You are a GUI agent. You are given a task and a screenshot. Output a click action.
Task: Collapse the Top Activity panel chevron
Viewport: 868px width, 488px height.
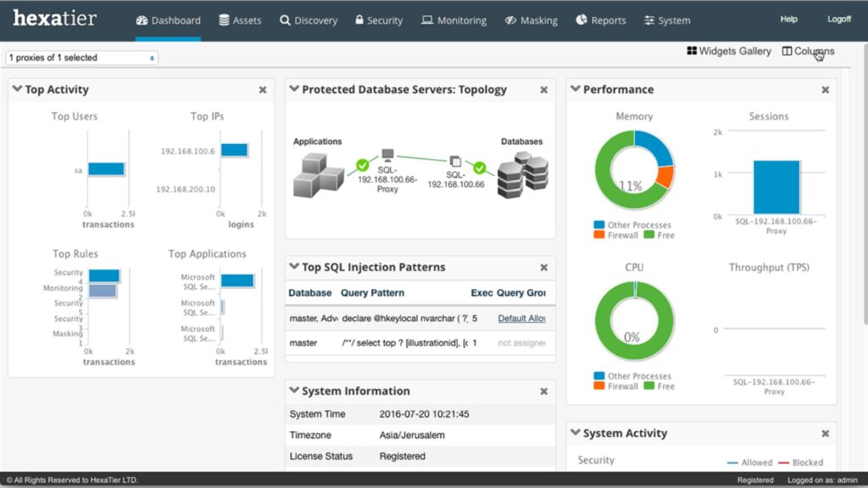pyautogui.click(x=17, y=89)
